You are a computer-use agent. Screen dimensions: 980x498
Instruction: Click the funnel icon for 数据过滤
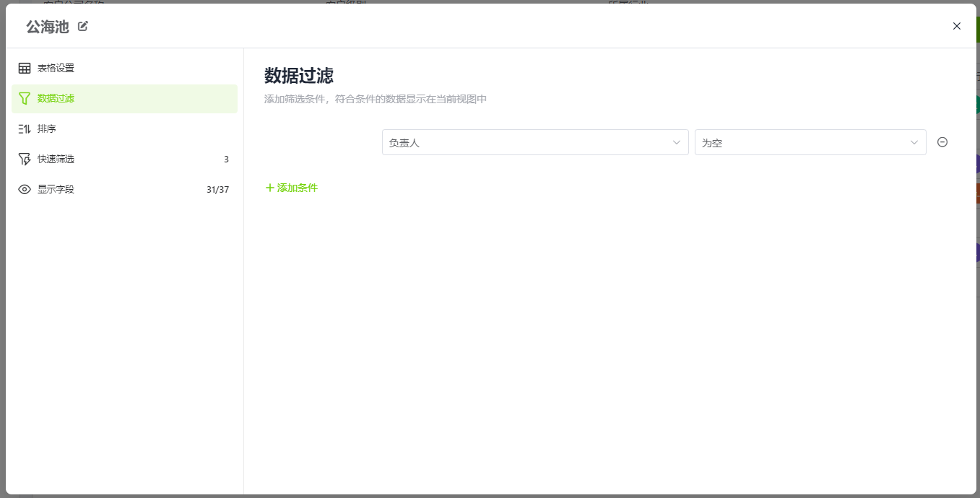click(25, 99)
